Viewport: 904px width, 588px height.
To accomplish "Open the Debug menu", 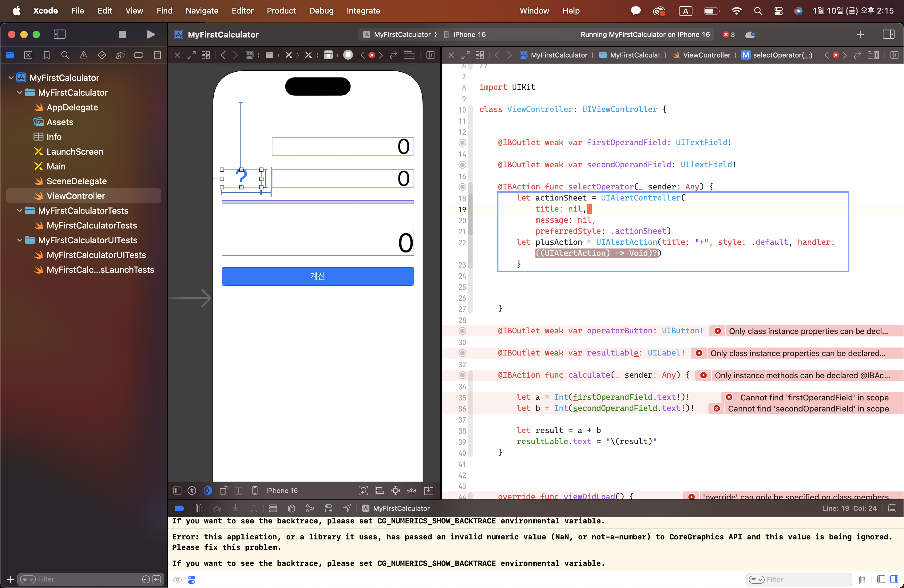I will coord(321,11).
